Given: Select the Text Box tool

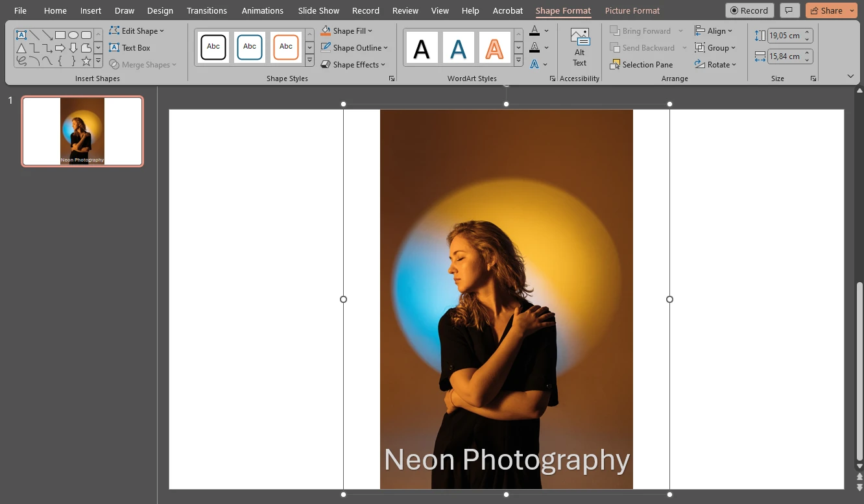Looking at the screenshot, I should [x=132, y=47].
